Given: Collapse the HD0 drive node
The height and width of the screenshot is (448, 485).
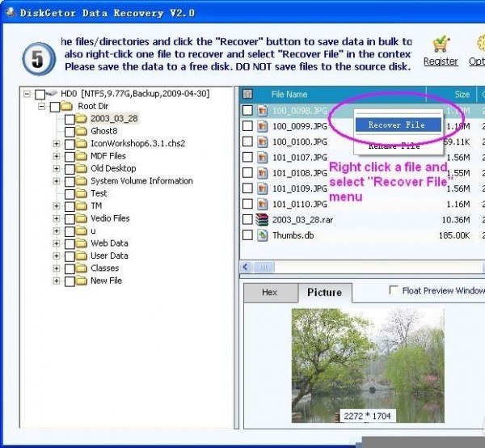Looking at the screenshot, I should [27, 94].
